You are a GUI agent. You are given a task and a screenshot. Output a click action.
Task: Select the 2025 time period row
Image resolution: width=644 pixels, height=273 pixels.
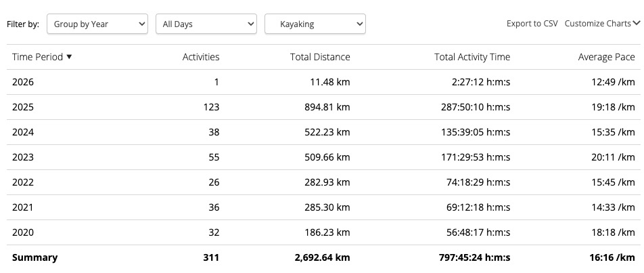pyautogui.click(x=23, y=107)
